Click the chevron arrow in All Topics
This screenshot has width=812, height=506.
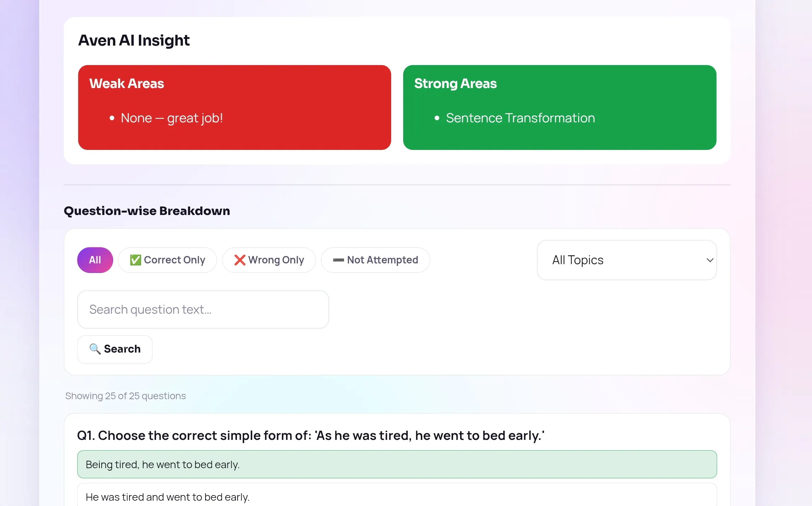tap(710, 260)
